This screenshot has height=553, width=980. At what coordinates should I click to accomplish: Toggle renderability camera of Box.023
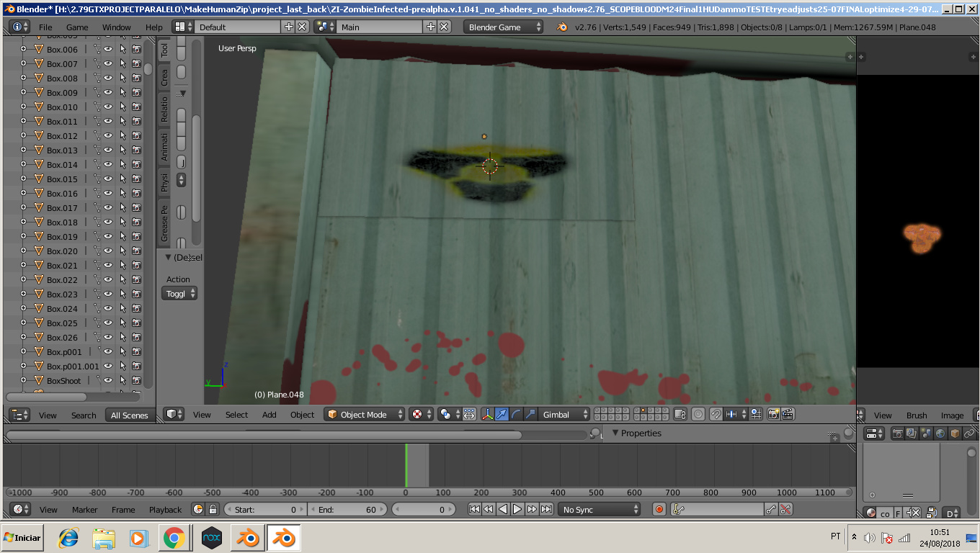pyautogui.click(x=136, y=294)
